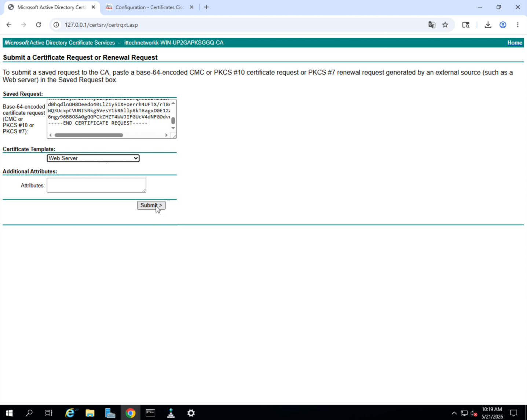This screenshot has height=420, width=527.
Task: Bookmark this page with the star icon
Action: 445,25
